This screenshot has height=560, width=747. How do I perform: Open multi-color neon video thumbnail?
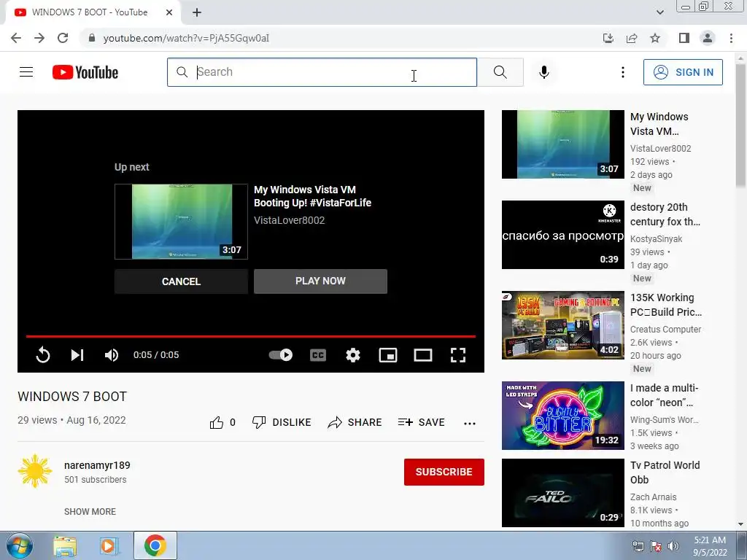(x=562, y=415)
